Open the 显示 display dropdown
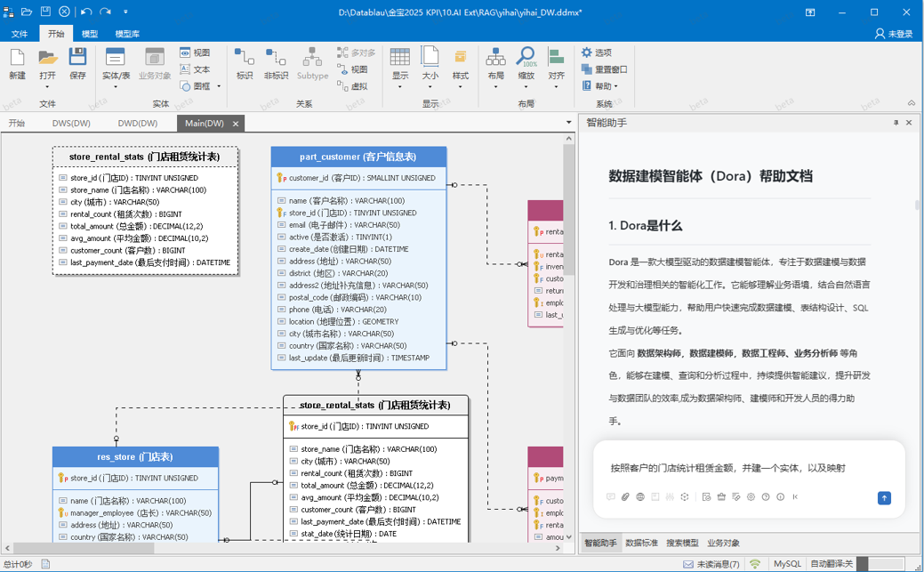This screenshot has height=572, width=924. click(399, 87)
